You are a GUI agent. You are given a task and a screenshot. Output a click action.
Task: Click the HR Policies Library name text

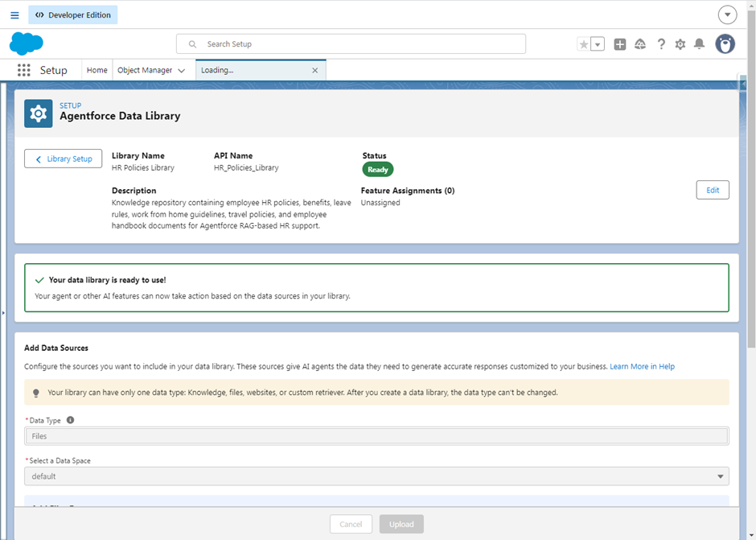tap(142, 168)
